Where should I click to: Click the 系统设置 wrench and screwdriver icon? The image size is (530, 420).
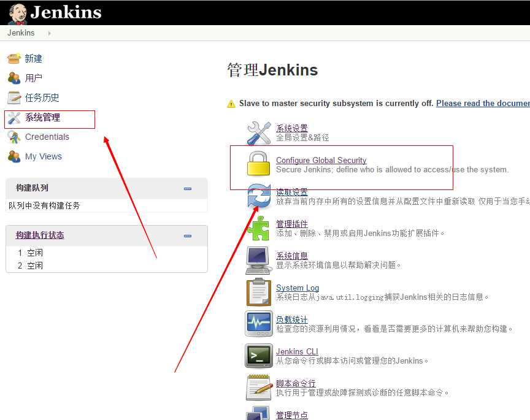pyautogui.click(x=259, y=133)
